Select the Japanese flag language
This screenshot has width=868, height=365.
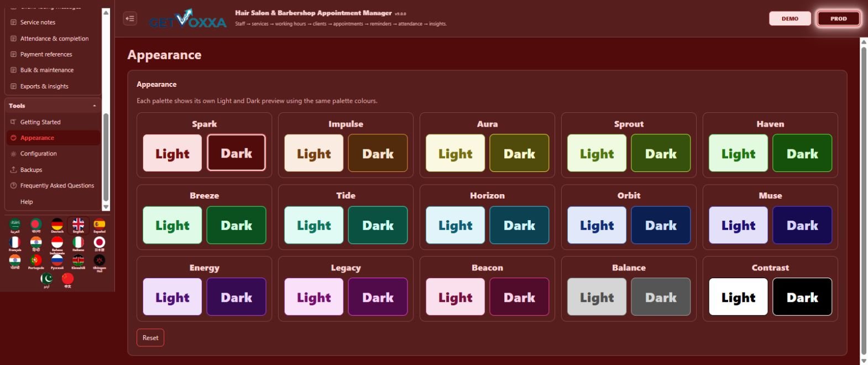click(100, 244)
